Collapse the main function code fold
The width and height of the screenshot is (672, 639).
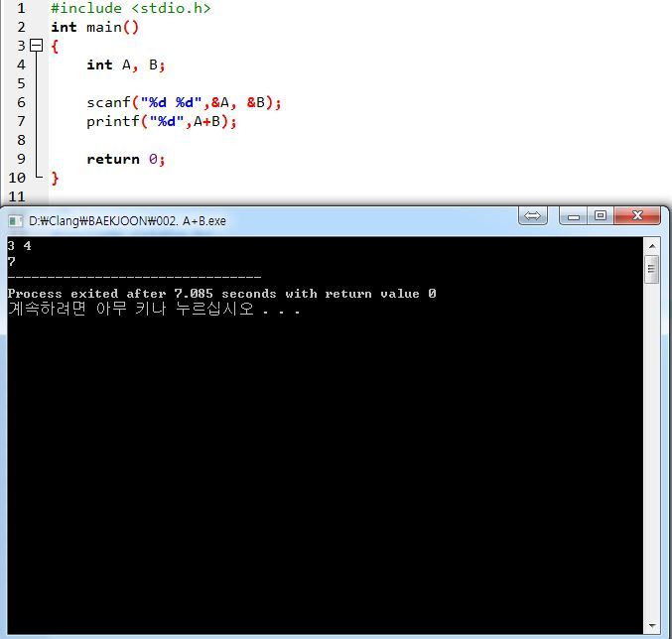point(37,46)
